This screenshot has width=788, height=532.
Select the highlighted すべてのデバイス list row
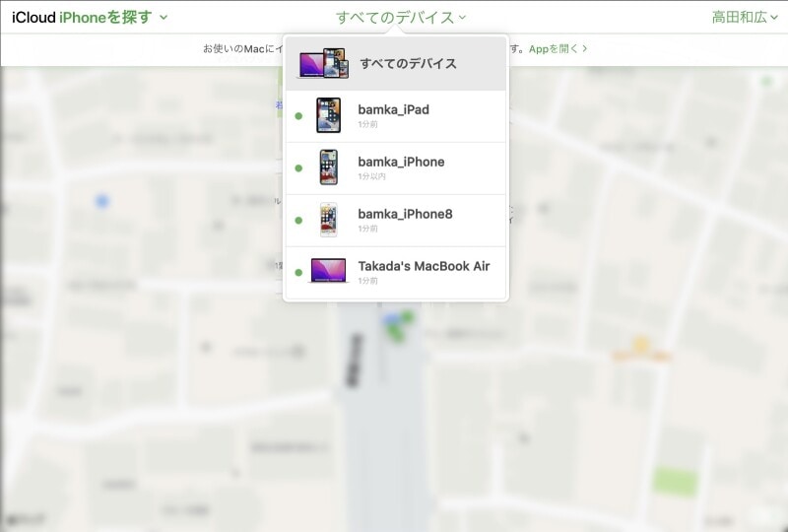[408, 64]
